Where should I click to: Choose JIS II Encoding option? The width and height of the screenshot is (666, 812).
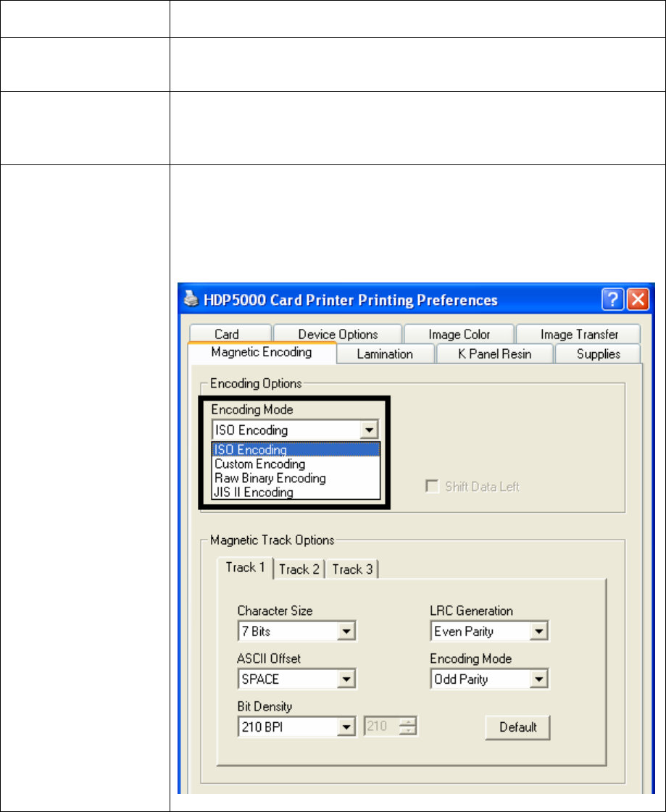(x=296, y=492)
